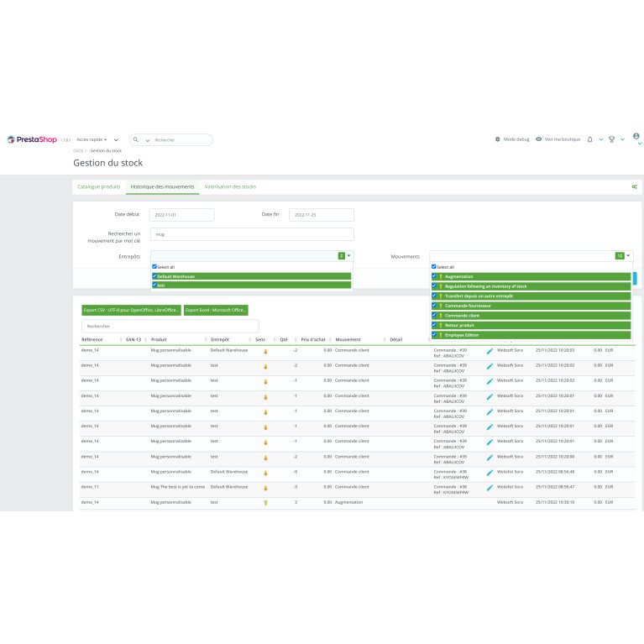Click the pencil icon in first table row
The width and height of the screenshot is (644, 644).
pos(490,352)
